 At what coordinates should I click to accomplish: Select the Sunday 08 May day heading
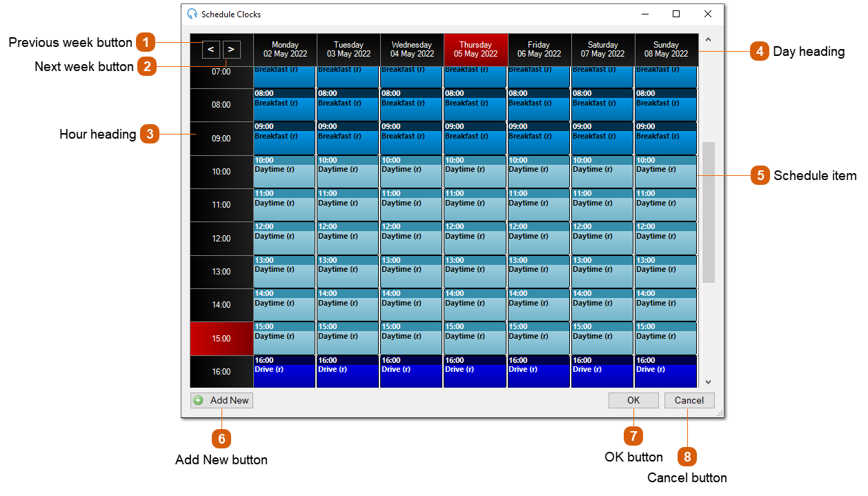pyautogui.click(x=666, y=49)
